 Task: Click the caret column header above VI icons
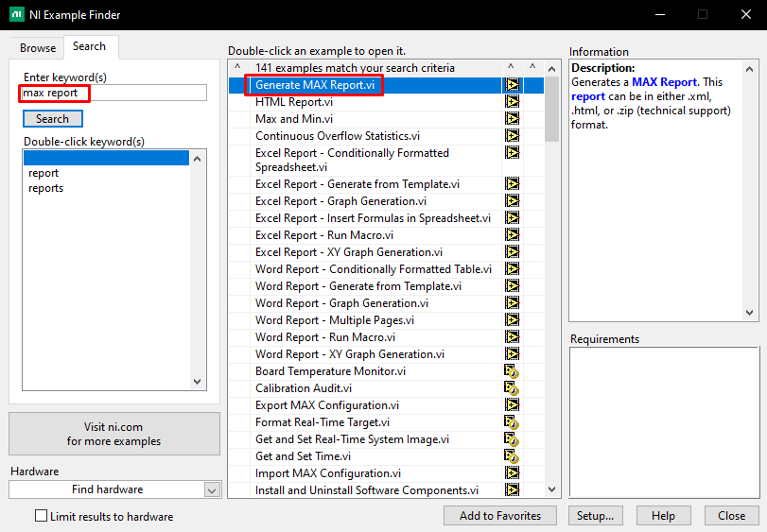click(511, 68)
